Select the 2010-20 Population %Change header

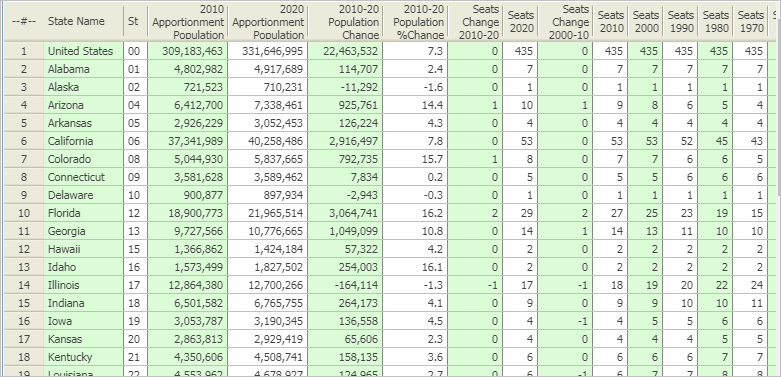415,21
